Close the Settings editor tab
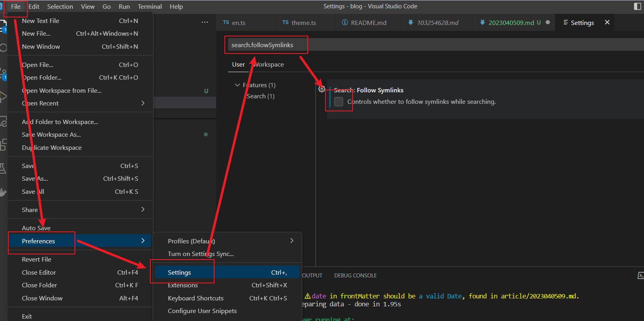 pos(607,22)
